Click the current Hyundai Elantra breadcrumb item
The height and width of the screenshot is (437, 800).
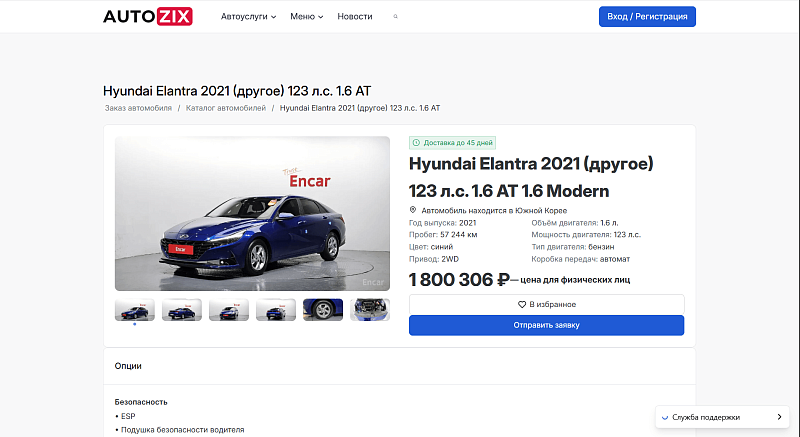pyautogui.click(x=360, y=108)
